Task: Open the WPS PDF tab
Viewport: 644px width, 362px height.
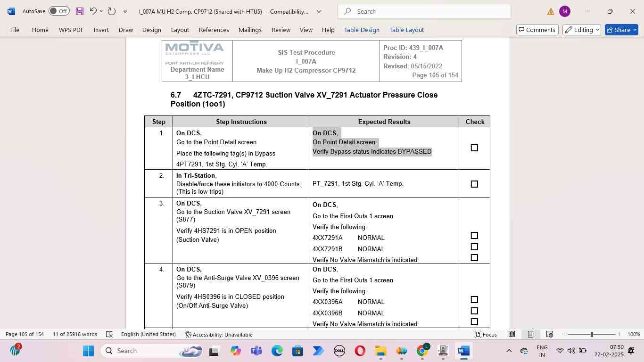Action: pos(71,30)
